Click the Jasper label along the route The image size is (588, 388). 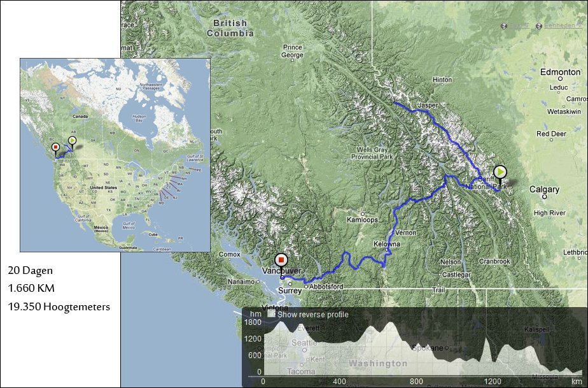pyautogui.click(x=428, y=106)
